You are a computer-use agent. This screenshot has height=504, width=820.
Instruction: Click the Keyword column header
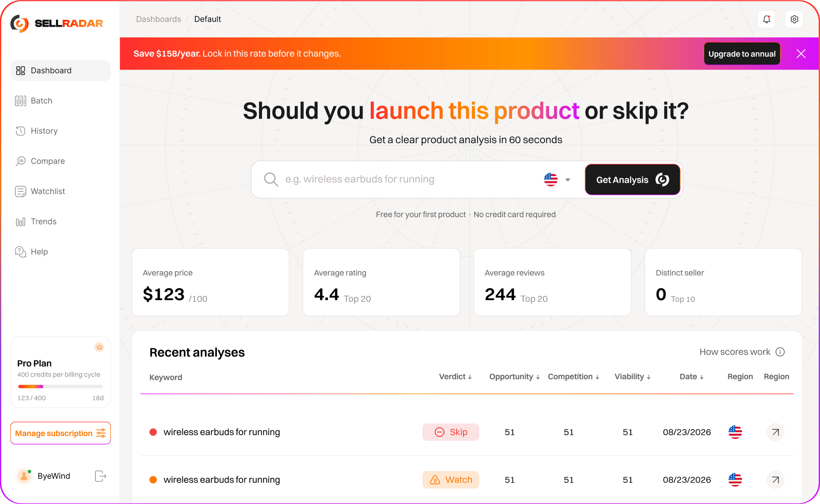[x=166, y=378]
